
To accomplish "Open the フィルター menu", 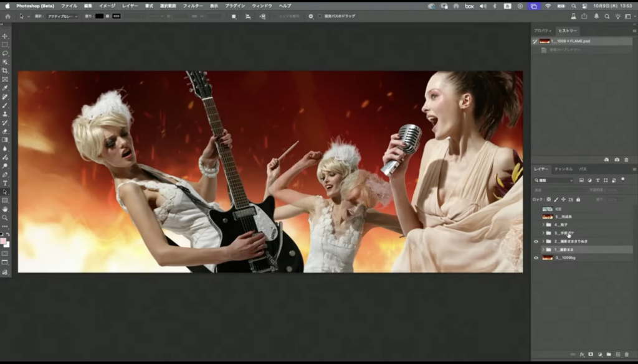I will pos(193,6).
